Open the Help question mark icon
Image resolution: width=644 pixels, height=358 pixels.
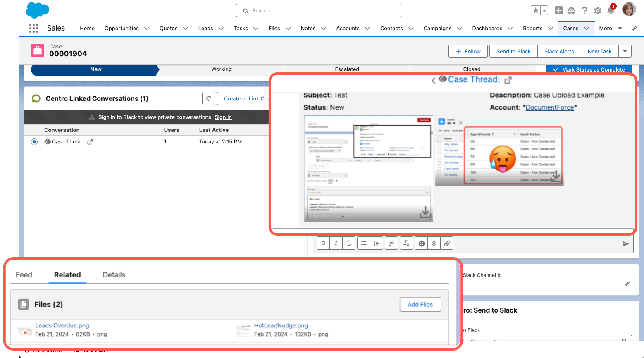tap(584, 10)
